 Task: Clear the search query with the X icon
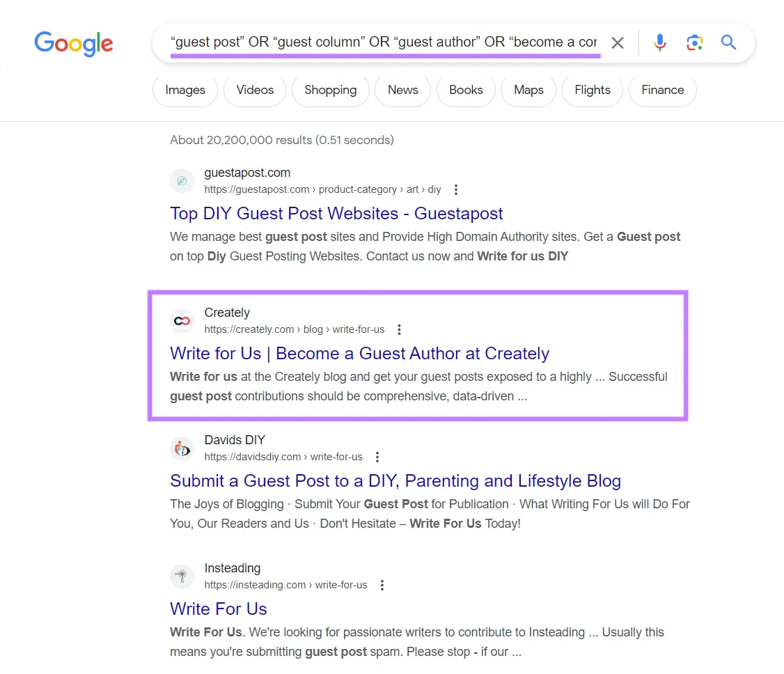click(x=617, y=42)
